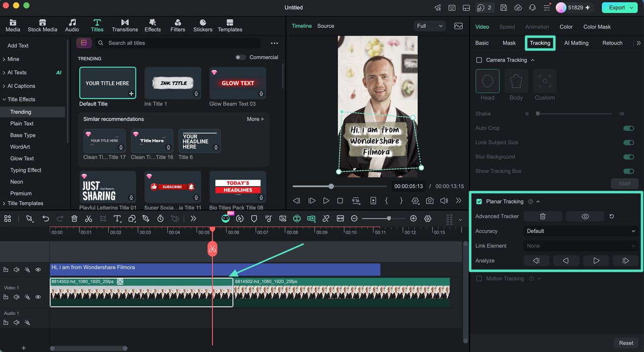The height and width of the screenshot is (352, 644).
Task: Toggle the Blur Background switch
Action: [x=629, y=157]
